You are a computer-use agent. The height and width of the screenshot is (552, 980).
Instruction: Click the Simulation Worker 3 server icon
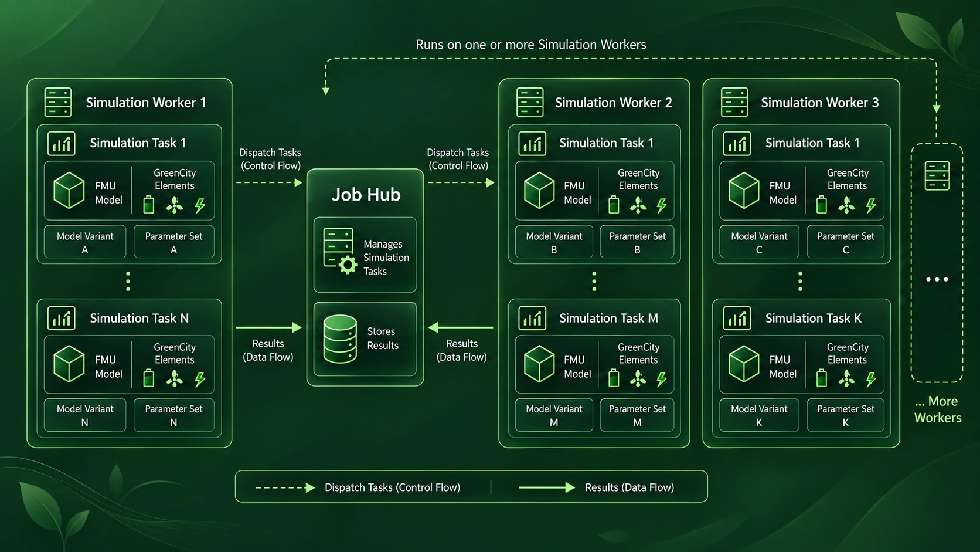pyautogui.click(x=734, y=103)
